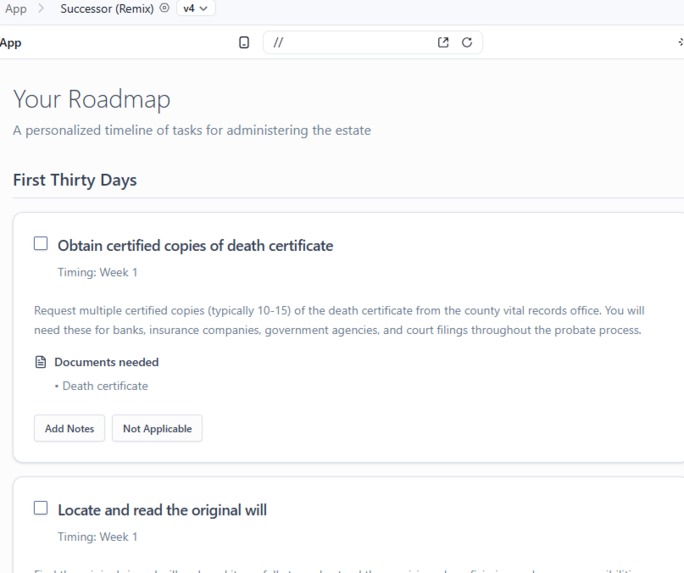Click Add Notes for death certificate task
Image resolution: width=684 pixels, height=573 pixels.
(69, 428)
